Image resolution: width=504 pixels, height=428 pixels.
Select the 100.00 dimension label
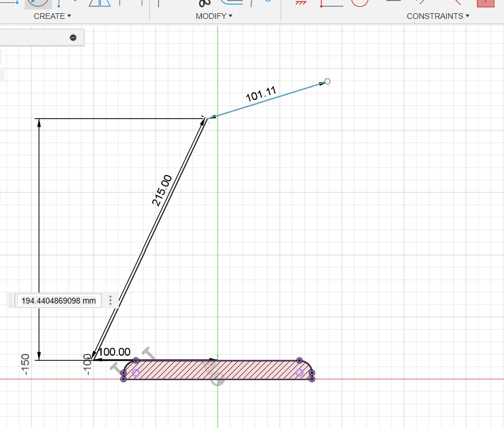click(x=114, y=352)
